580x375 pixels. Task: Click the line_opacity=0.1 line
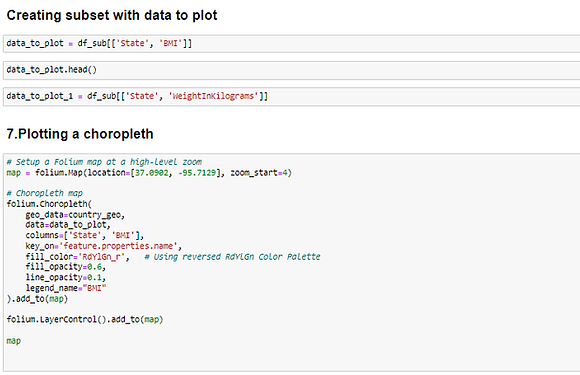click(65, 277)
